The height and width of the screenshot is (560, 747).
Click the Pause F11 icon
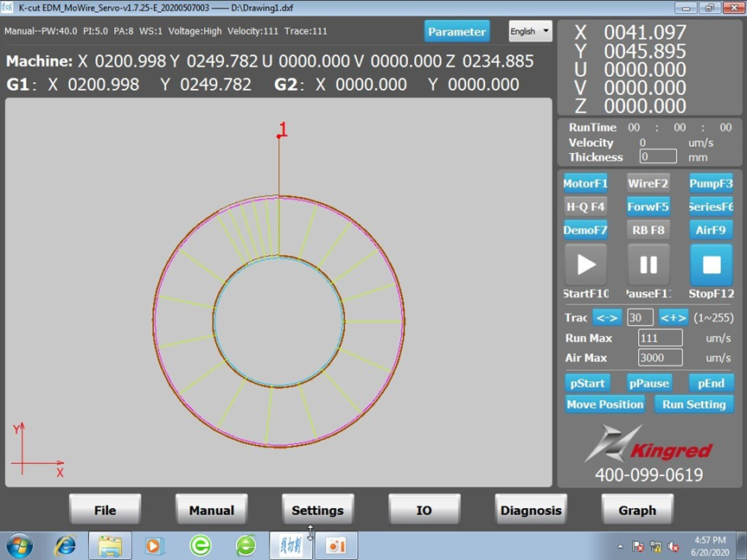[648, 265]
